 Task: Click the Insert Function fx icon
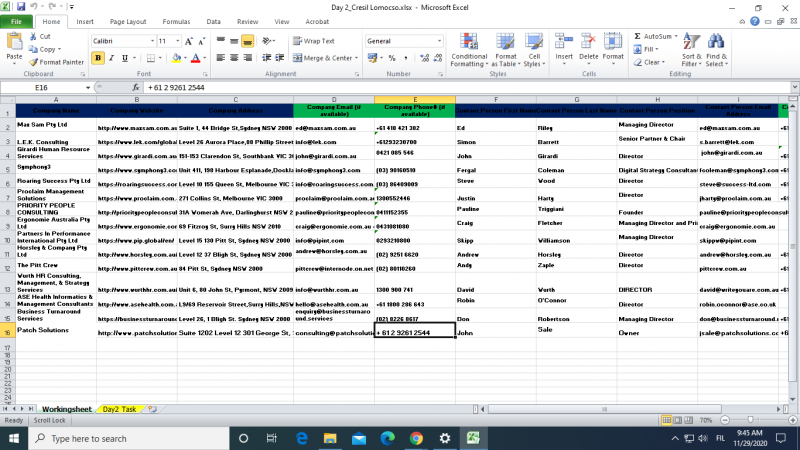tap(136, 88)
